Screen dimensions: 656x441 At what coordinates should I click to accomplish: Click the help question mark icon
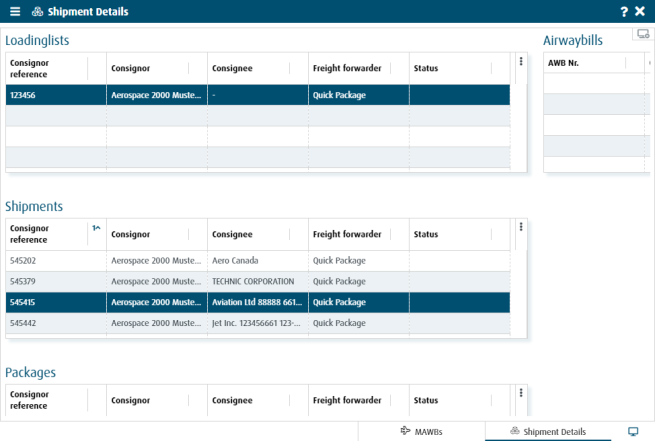coord(624,11)
